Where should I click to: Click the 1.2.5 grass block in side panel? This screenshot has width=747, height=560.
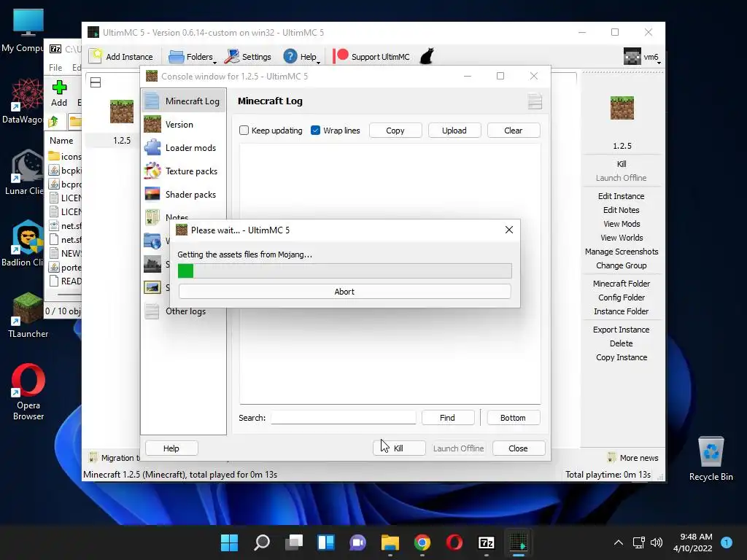[622, 108]
